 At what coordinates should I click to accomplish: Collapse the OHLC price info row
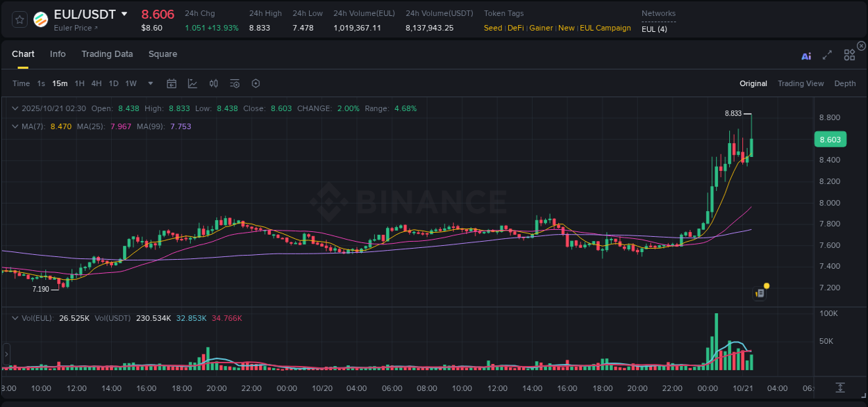(x=15, y=108)
